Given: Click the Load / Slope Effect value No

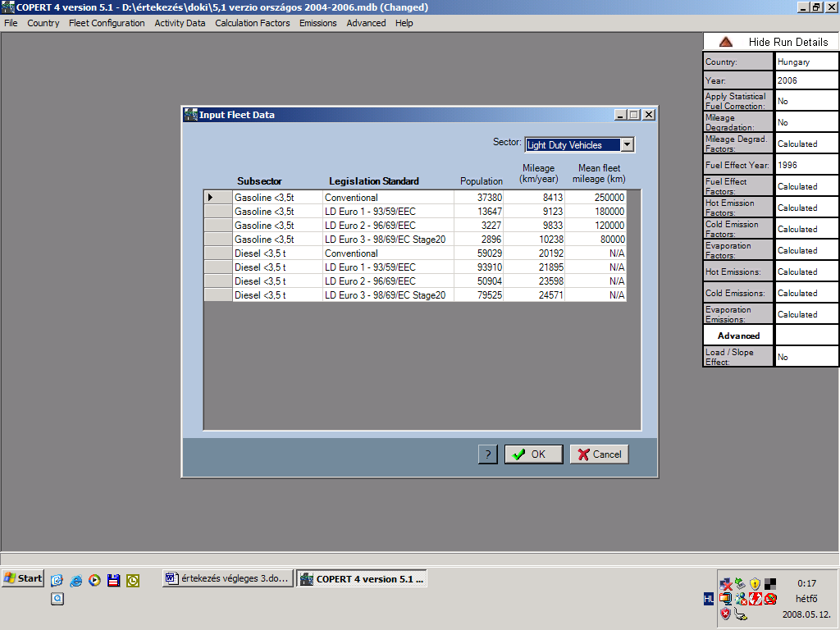Looking at the screenshot, I should click(806, 357).
